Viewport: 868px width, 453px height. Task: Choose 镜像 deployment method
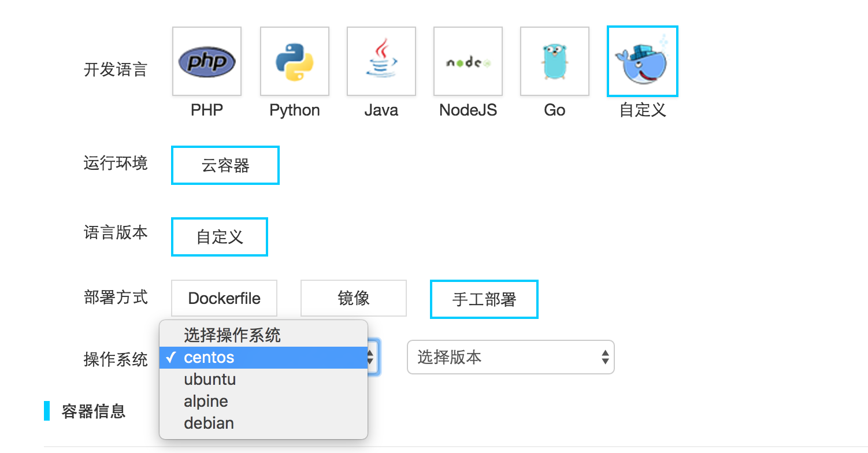(354, 299)
